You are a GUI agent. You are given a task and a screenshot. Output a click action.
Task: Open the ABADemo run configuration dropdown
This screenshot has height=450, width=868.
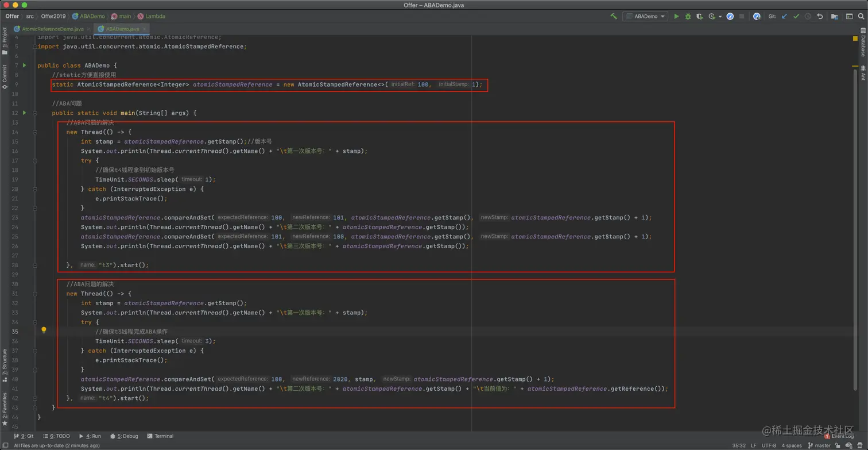[x=645, y=16]
